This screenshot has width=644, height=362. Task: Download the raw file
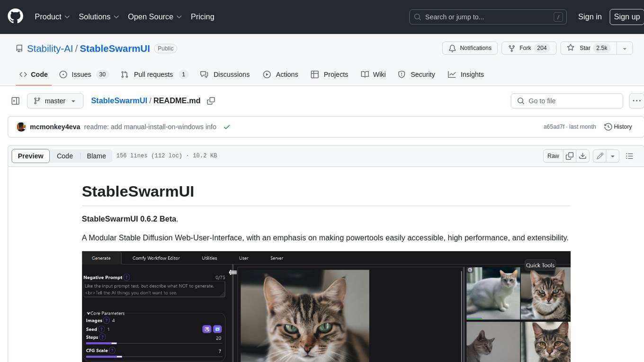pos(583,156)
